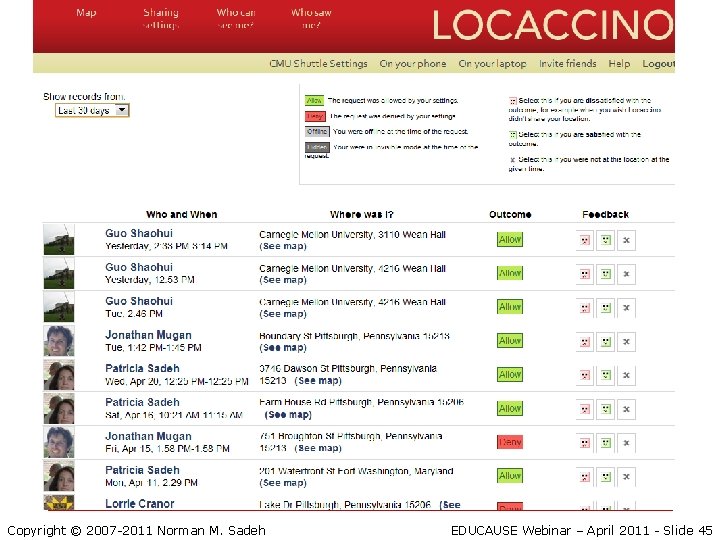The height and width of the screenshot is (540, 720).
Task: Mark dissatisfied for Jonathan Mugan Boundary St row
Action: coord(585,342)
